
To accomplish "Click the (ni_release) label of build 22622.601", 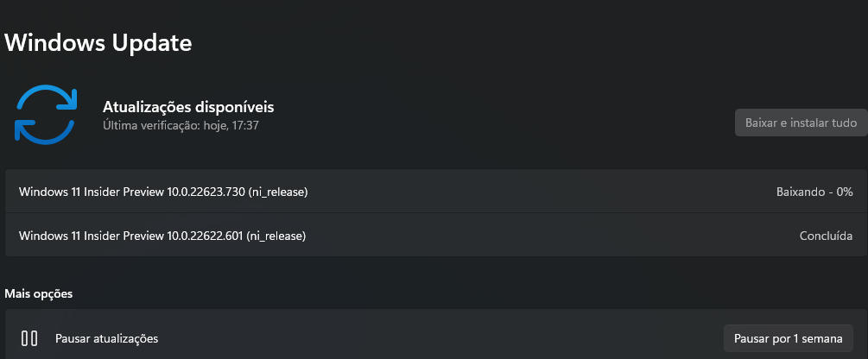I will coord(276,236).
